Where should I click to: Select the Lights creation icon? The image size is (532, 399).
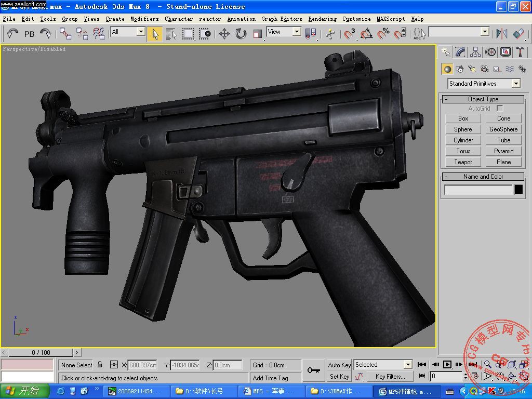[x=472, y=68]
